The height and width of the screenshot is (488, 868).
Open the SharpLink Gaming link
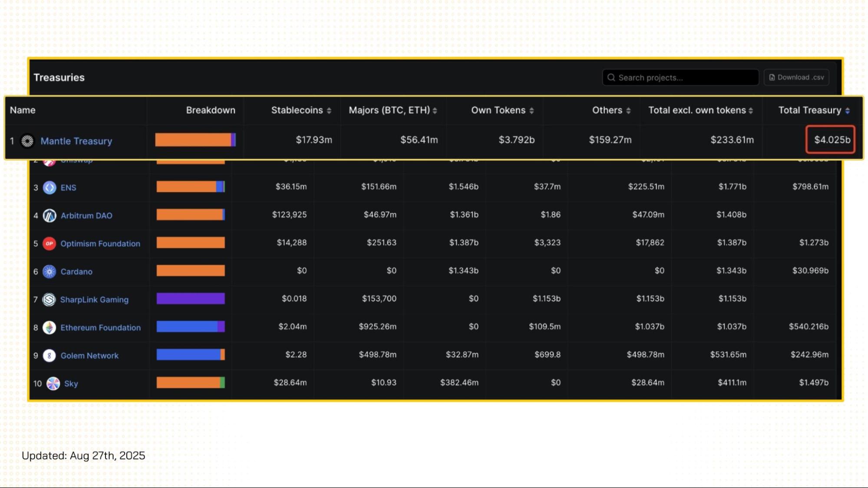94,299
